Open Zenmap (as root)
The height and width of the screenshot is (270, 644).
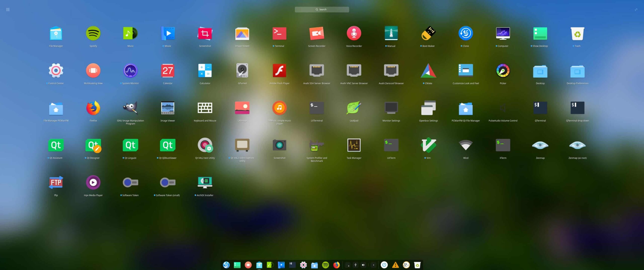tap(577, 145)
